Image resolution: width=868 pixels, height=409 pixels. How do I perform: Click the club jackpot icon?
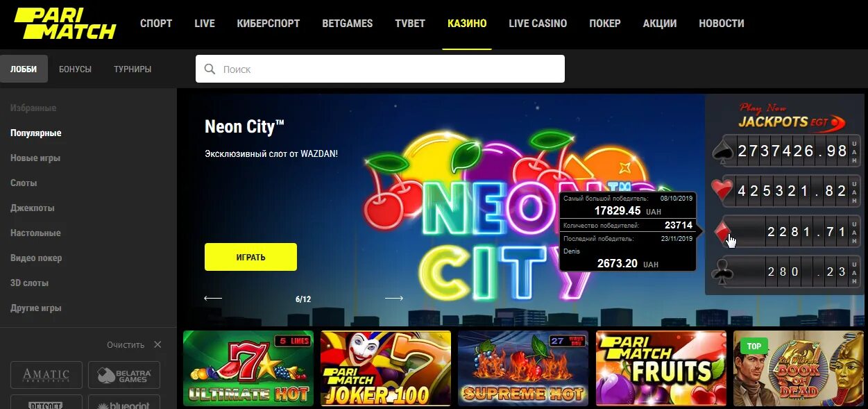point(722,272)
